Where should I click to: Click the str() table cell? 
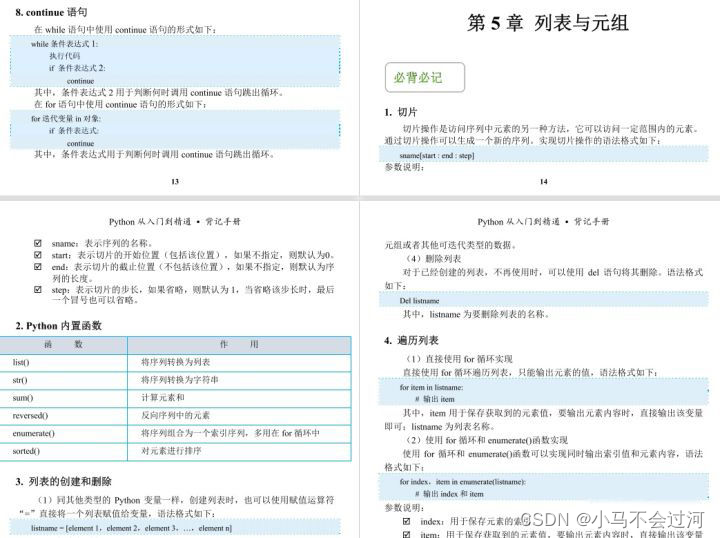tap(63, 381)
